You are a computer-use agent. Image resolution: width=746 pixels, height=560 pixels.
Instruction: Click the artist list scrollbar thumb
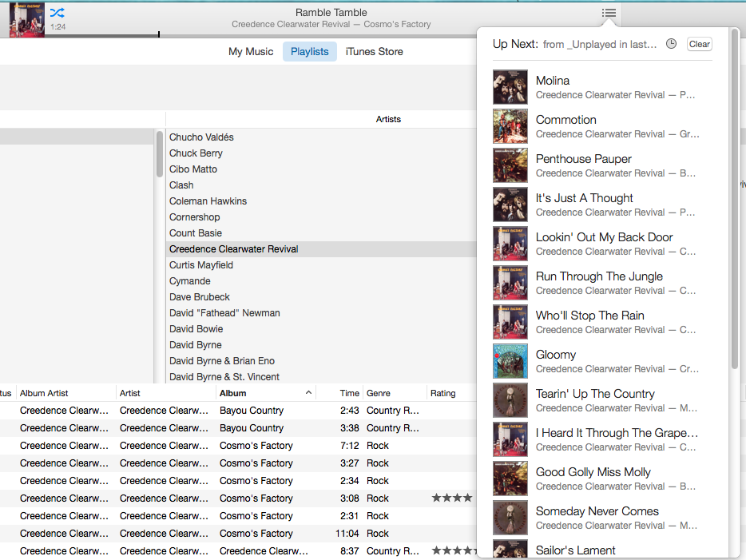point(160,153)
